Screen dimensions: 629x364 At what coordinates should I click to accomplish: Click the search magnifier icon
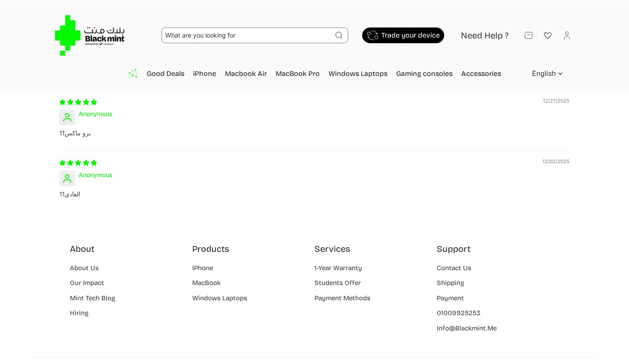[x=339, y=35]
